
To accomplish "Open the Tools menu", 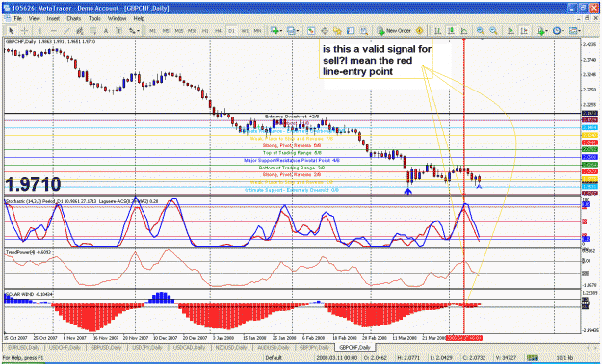I will [94, 18].
